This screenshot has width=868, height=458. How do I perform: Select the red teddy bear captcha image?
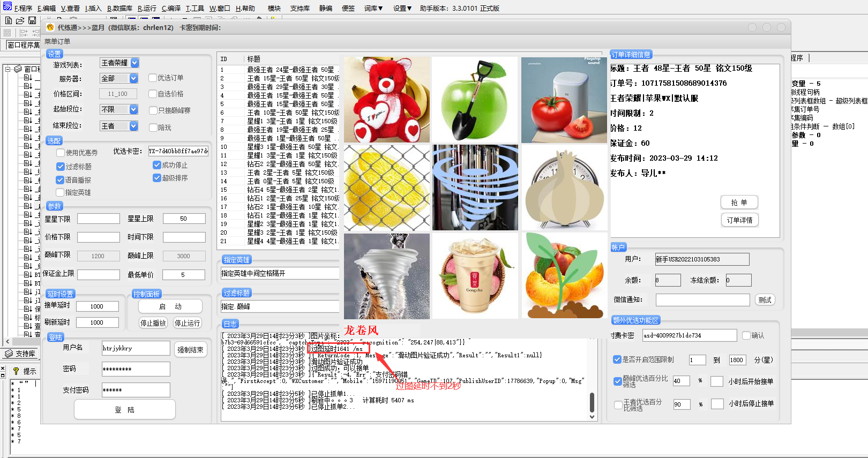tap(387, 100)
